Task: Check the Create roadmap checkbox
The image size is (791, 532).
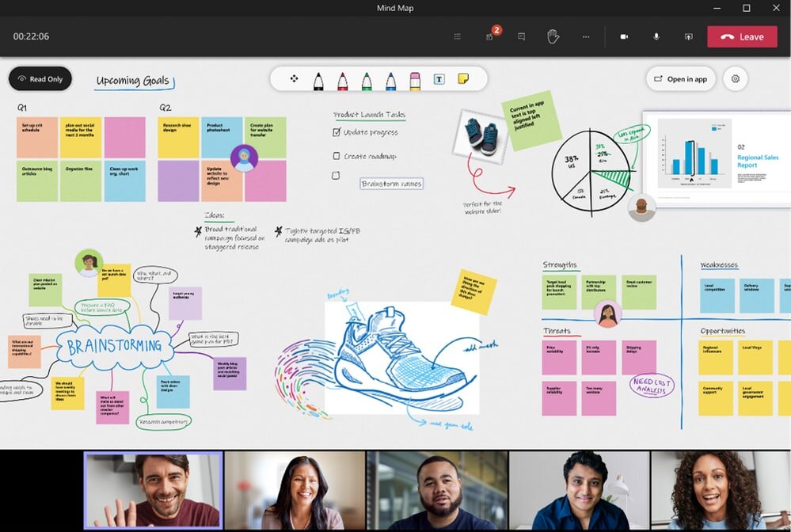Action: [337, 156]
